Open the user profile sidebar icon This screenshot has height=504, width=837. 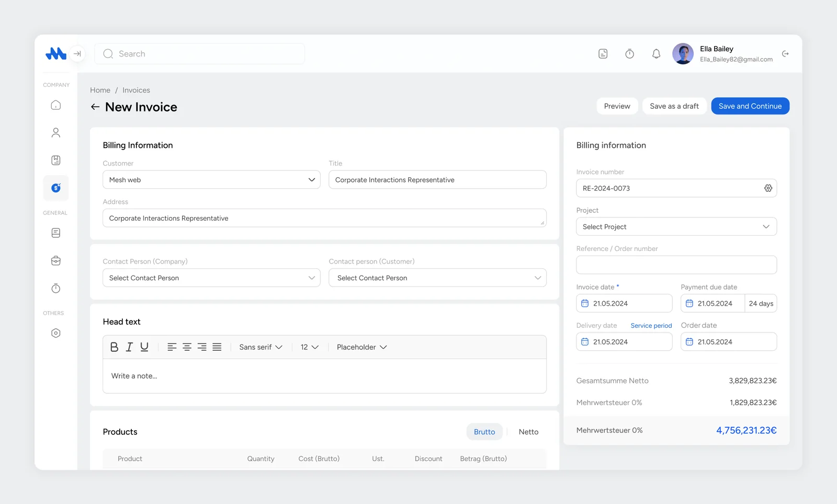[56, 133]
